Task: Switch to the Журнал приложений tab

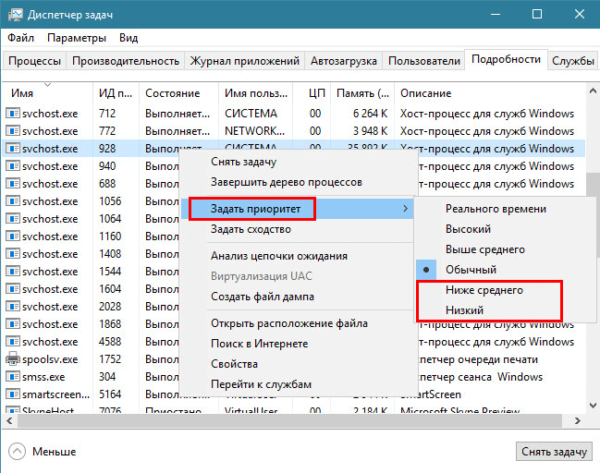Action: [245, 61]
